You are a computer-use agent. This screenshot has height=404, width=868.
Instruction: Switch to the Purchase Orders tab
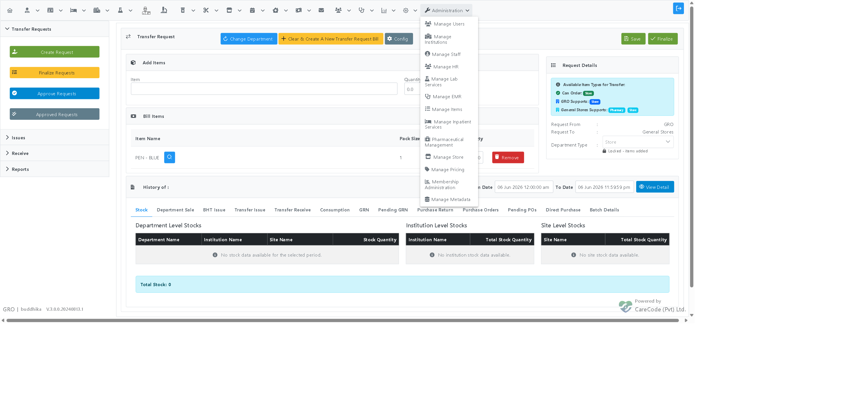tap(480, 210)
